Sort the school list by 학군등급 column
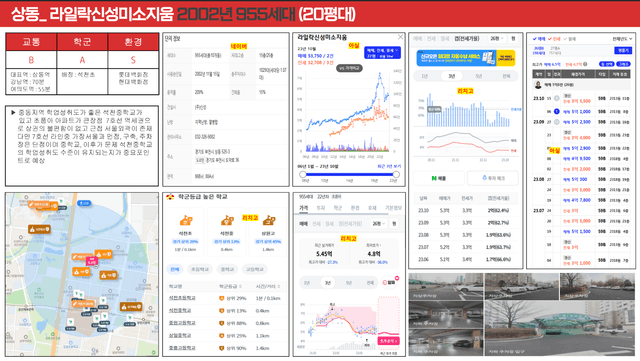This screenshot has width=640, height=361. (230, 286)
